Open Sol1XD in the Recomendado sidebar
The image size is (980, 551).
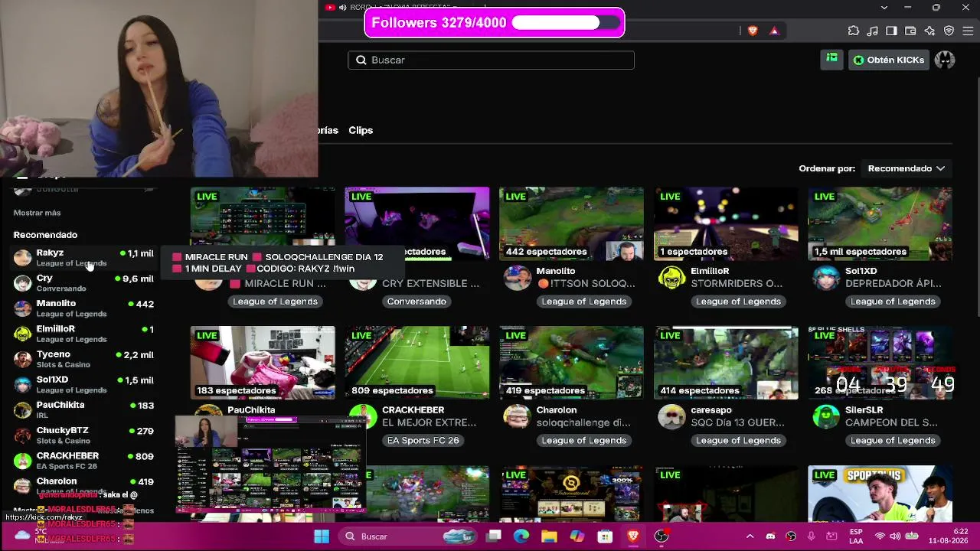click(x=84, y=384)
